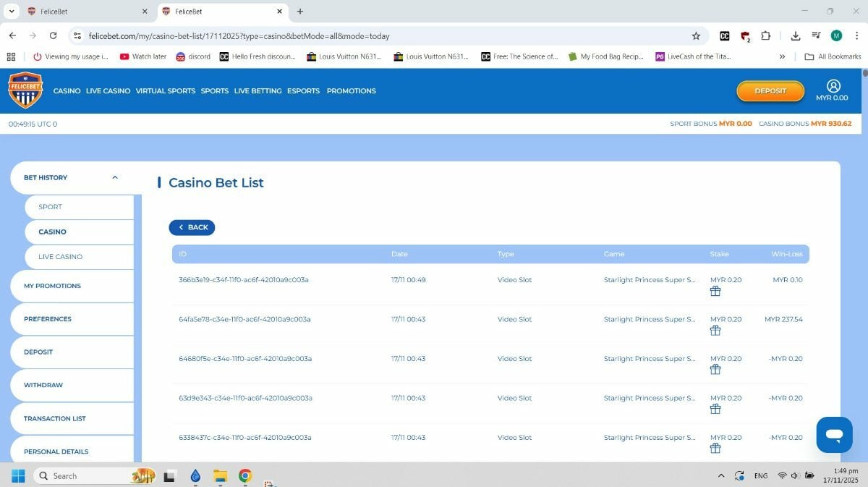Image resolution: width=868 pixels, height=487 pixels.
Task: Reload the page using refresh icon
Action: 53,35
